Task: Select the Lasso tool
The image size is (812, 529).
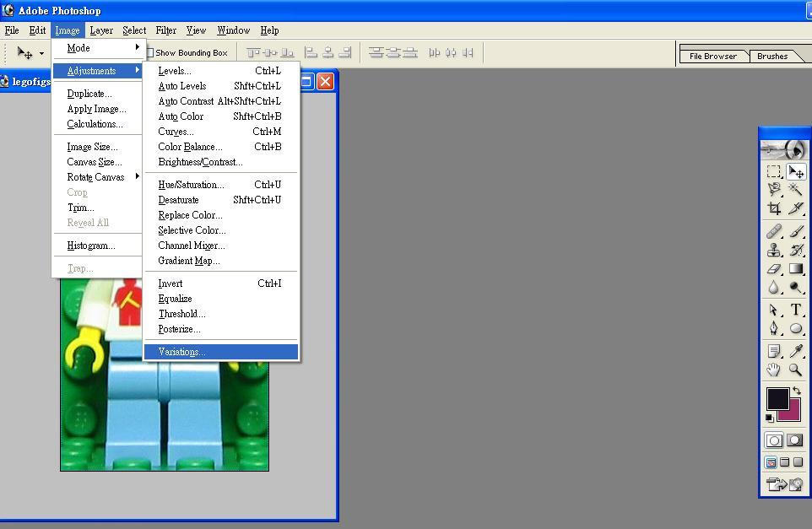Action: pyautogui.click(x=774, y=190)
